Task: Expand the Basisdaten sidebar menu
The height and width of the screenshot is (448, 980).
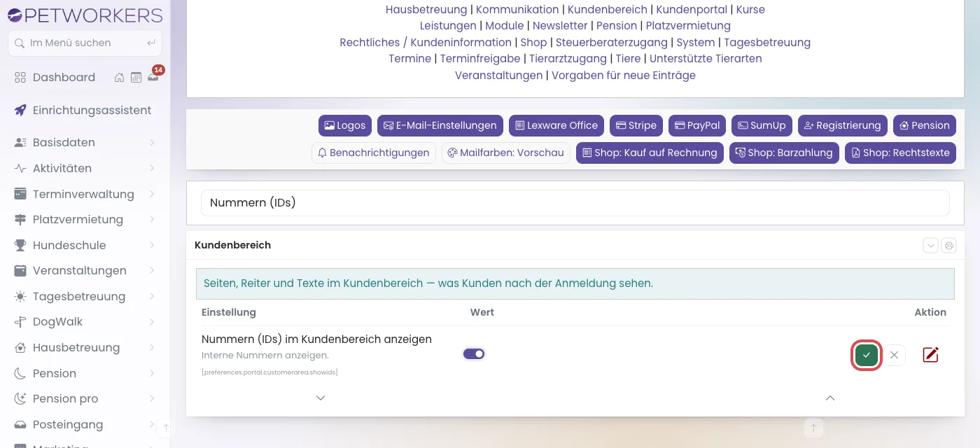Action: [x=85, y=142]
